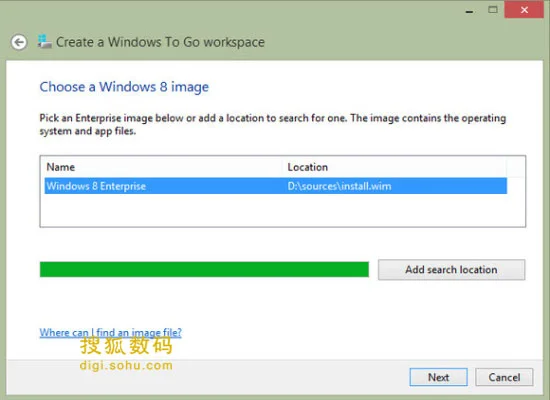Screen dimensions: 550x400
Task: Click the Windows To Go wizard icon
Action: pyautogui.click(x=45, y=42)
